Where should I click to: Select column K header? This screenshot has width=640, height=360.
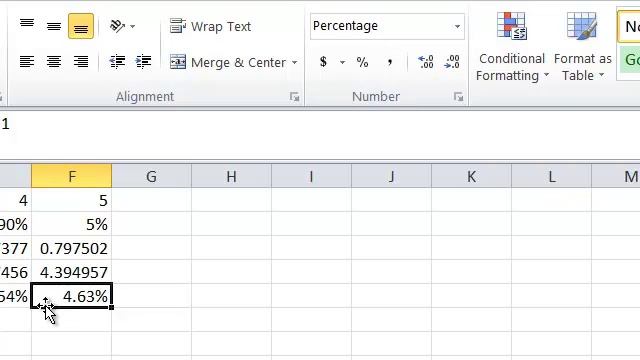471,176
